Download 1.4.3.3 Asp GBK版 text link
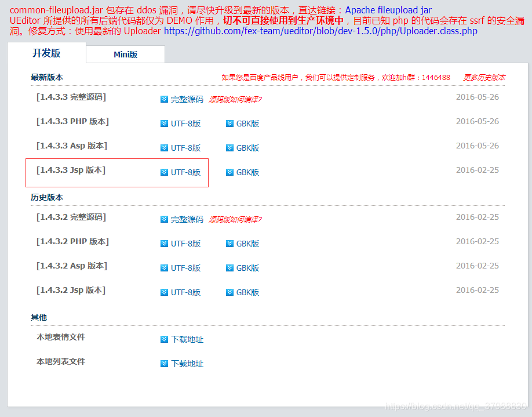The height and width of the screenshot is (417, 532). click(x=247, y=148)
